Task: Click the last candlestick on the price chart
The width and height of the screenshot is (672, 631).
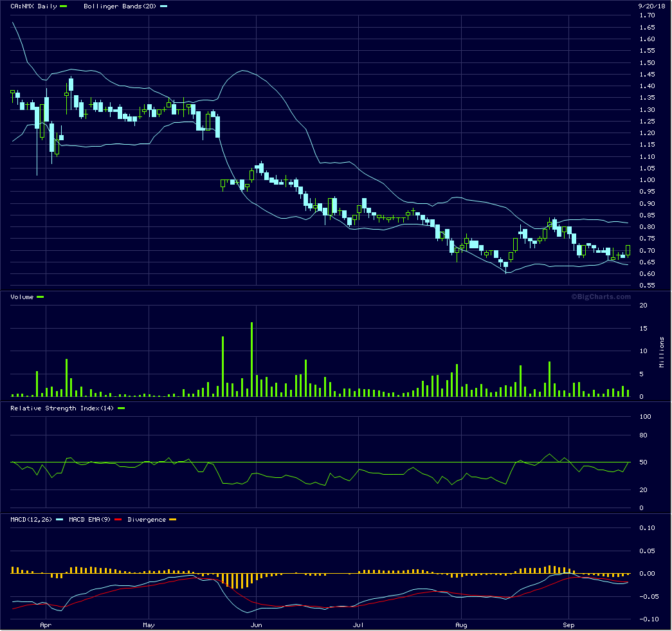Action: (x=628, y=251)
